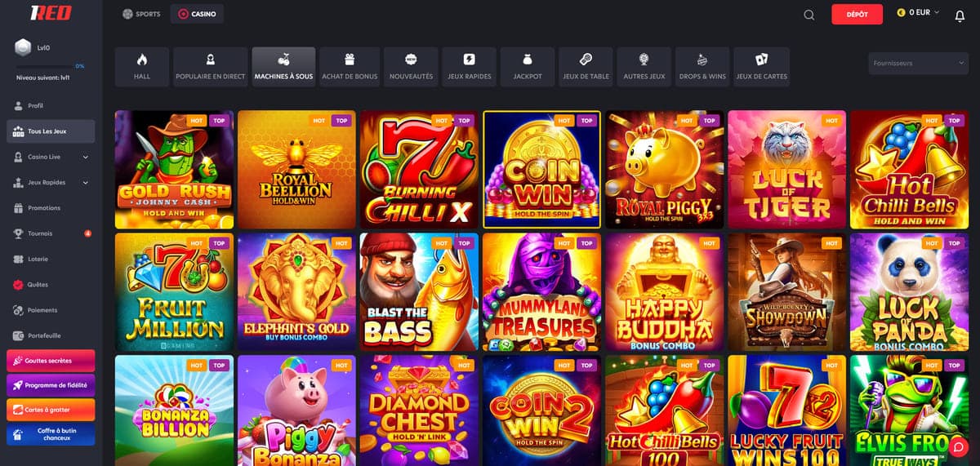The height and width of the screenshot is (466, 980).
Task: Open Lucky Fruit Wins 100 tile
Action: (786, 411)
